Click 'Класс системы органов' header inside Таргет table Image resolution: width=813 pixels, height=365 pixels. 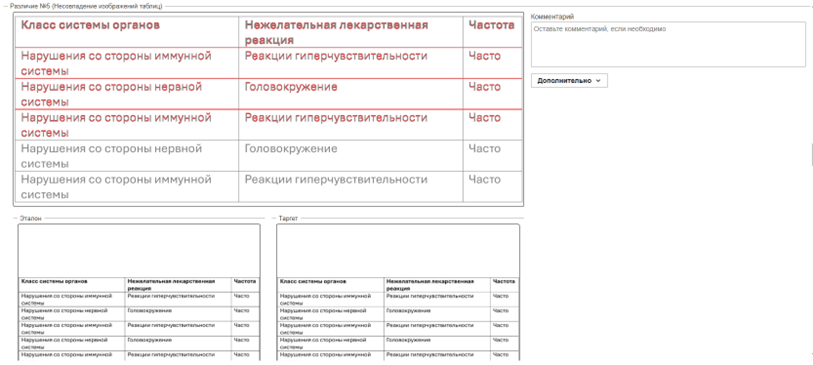tap(313, 282)
